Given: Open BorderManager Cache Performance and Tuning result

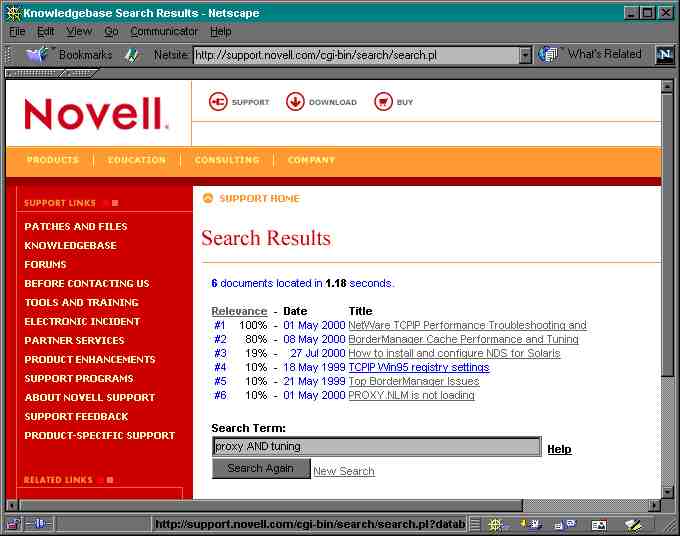Looking at the screenshot, I should pos(463,339).
